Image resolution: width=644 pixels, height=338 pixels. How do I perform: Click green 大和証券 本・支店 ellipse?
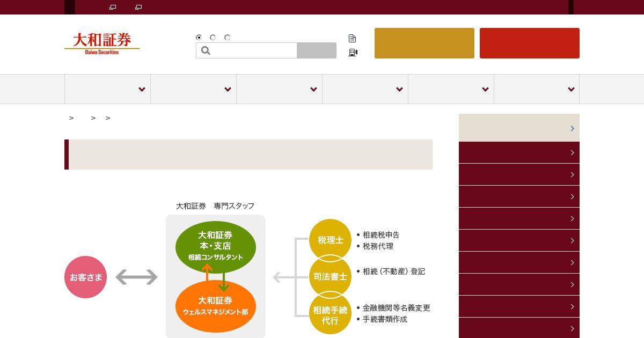215,247
